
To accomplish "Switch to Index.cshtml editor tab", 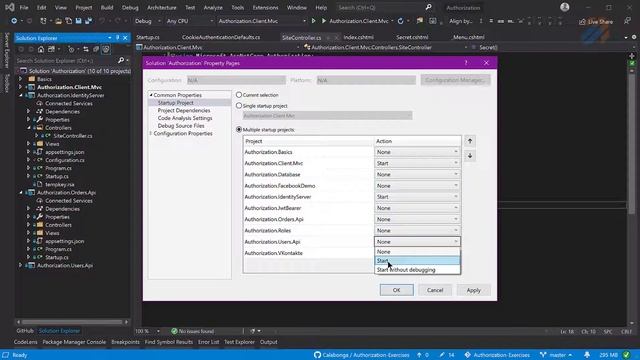I will (358, 37).
